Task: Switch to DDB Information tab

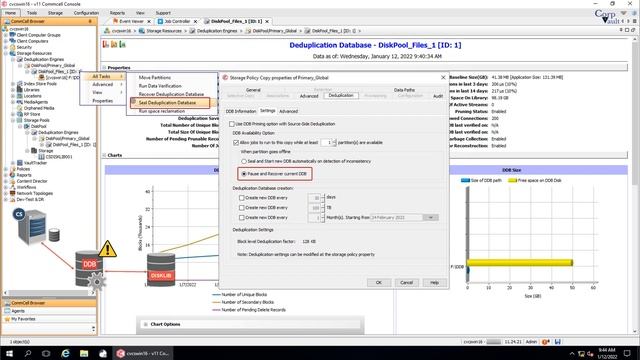Action: point(241,111)
